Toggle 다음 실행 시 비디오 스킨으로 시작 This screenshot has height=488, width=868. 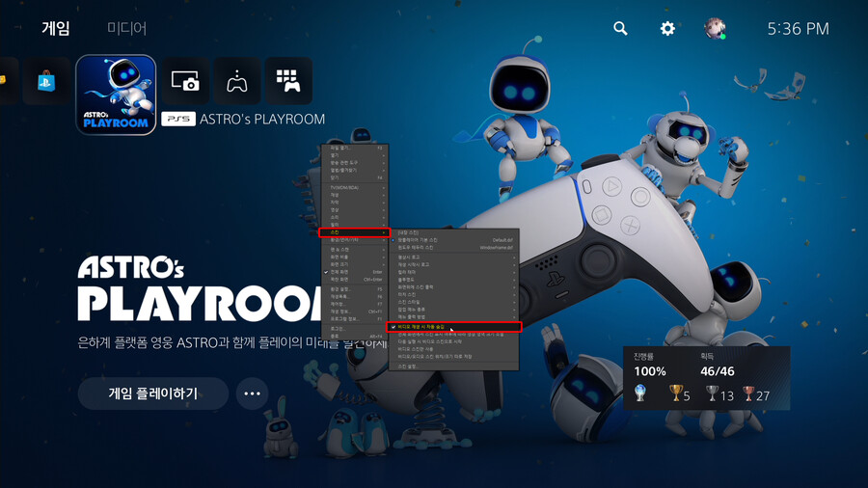tap(453, 341)
